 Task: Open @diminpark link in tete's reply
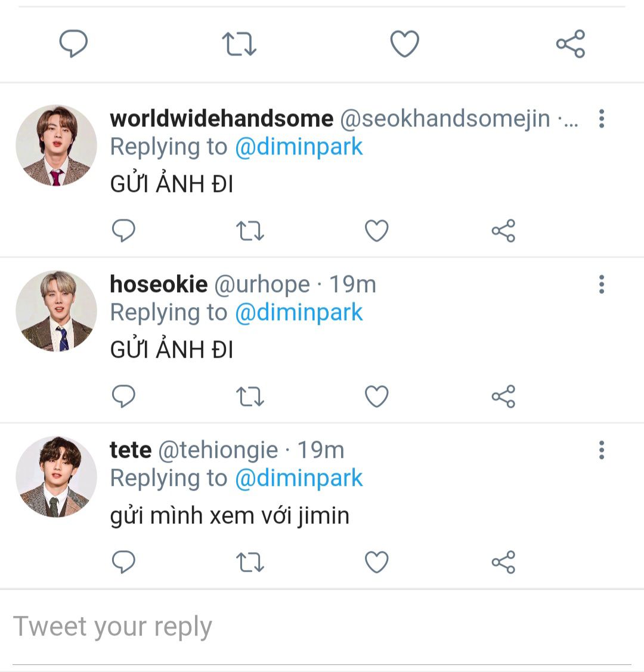299,478
